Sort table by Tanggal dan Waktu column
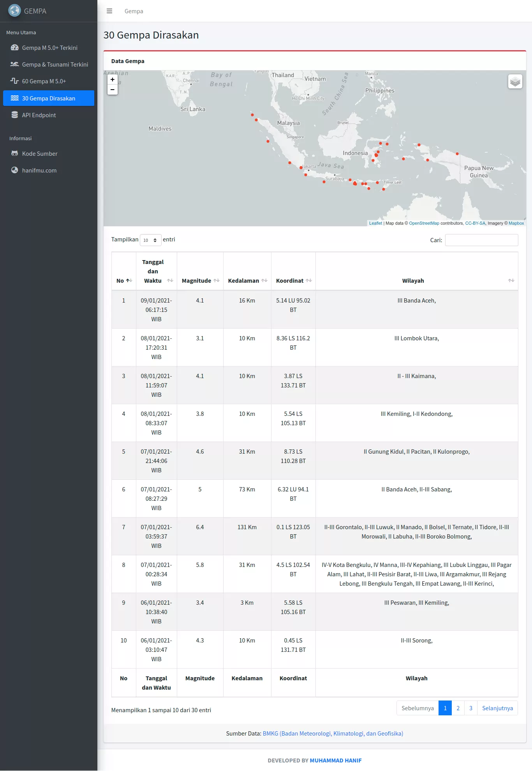 [x=157, y=271]
